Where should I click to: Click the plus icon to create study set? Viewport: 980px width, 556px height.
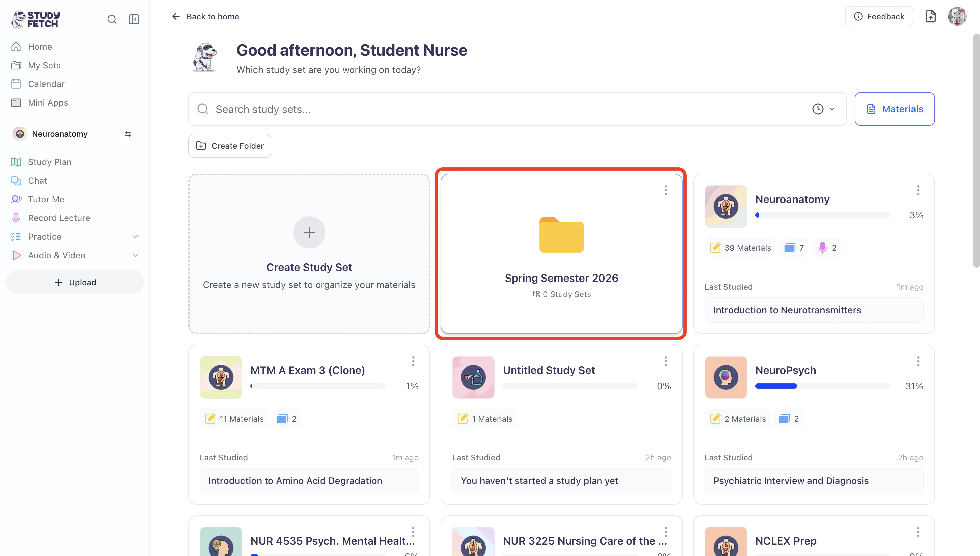coord(309,232)
